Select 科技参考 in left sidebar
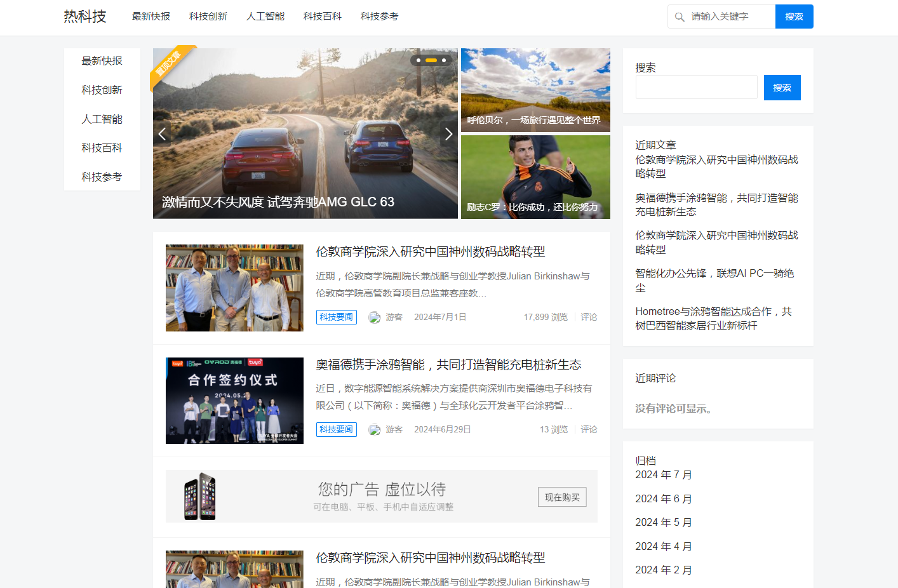Image resolution: width=898 pixels, height=588 pixels. tap(102, 177)
